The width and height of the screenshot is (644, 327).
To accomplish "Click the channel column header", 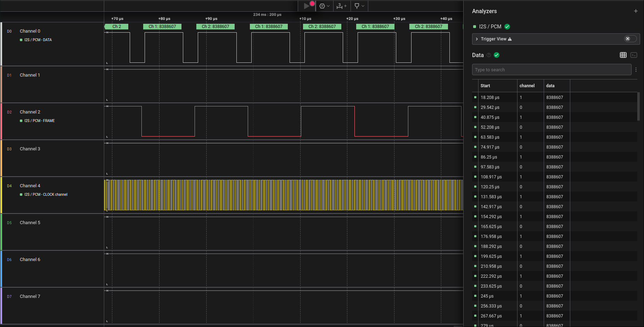I will (527, 86).
